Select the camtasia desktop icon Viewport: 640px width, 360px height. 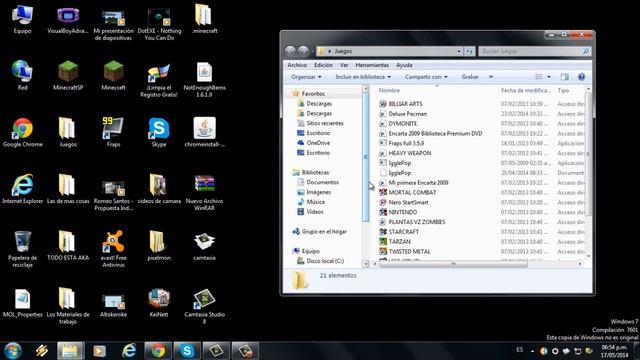(x=204, y=246)
